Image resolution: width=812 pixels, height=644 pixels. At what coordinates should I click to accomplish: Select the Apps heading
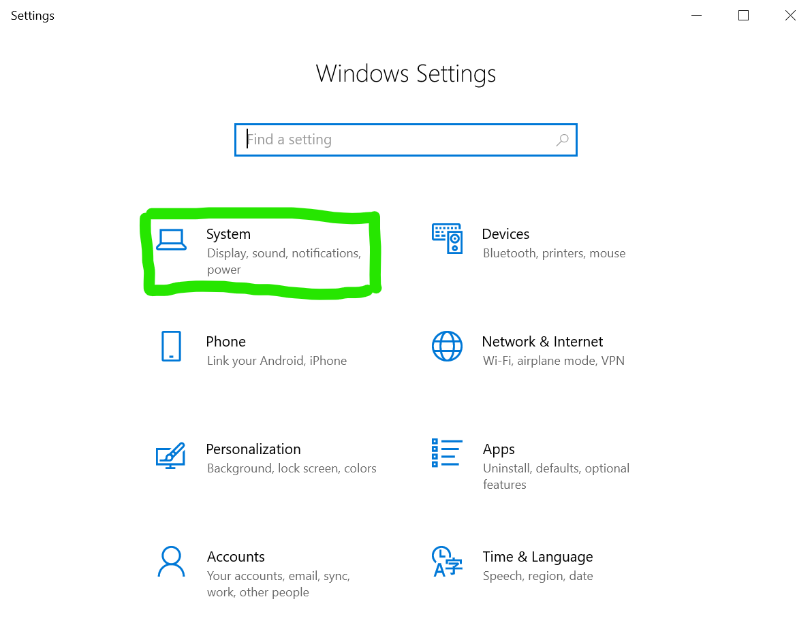click(x=499, y=449)
